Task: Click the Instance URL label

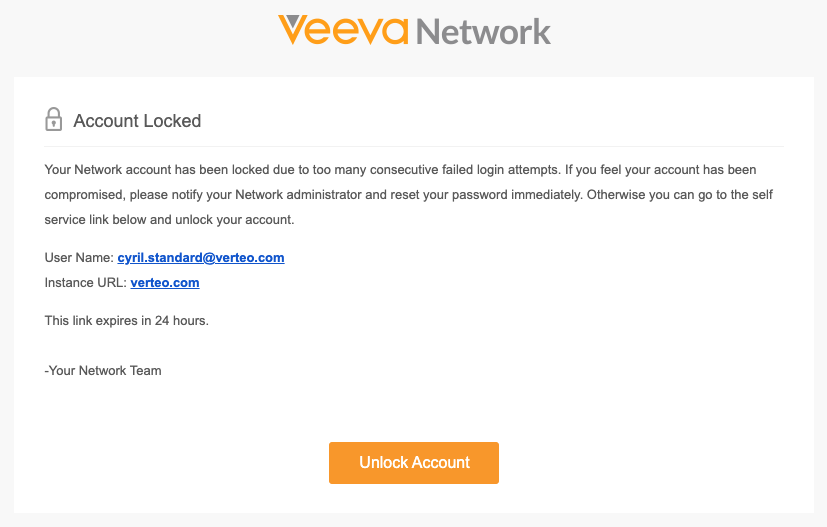Action: click(x=86, y=283)
